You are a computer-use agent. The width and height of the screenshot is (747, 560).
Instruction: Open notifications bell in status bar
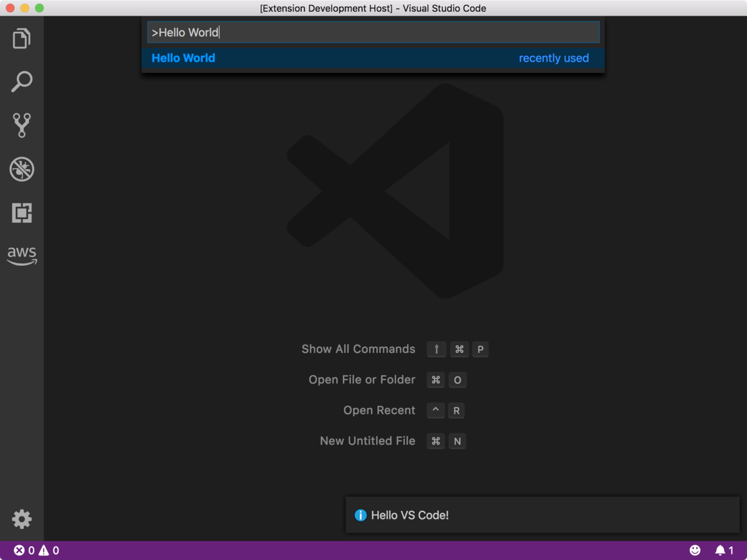[x=724, y=550]
